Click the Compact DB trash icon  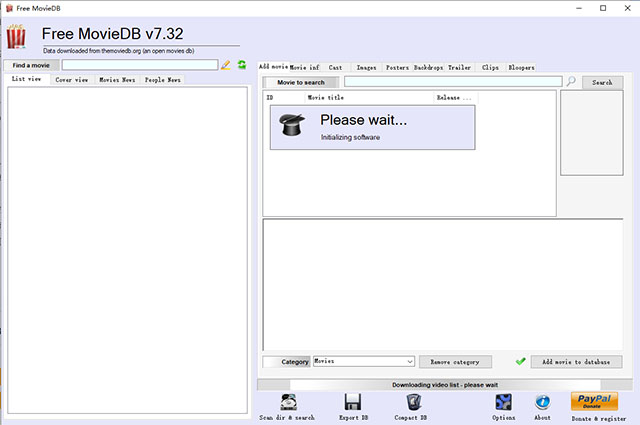[x=413, y=402]
